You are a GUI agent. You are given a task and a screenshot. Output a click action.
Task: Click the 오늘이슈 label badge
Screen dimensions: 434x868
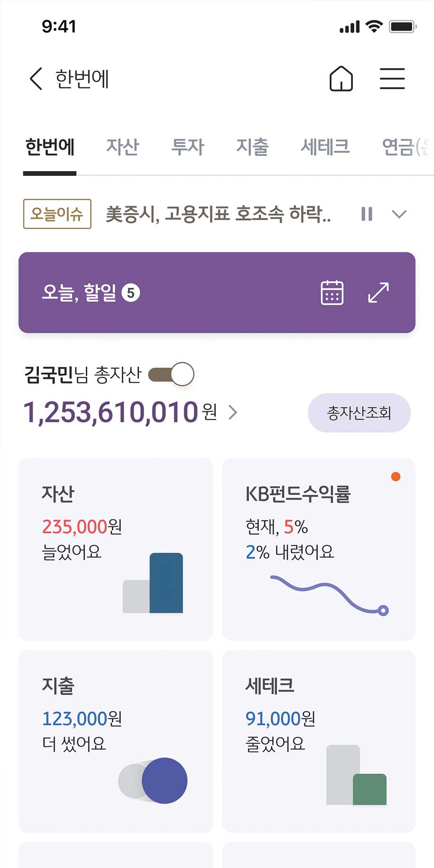(x=57, y=214)
